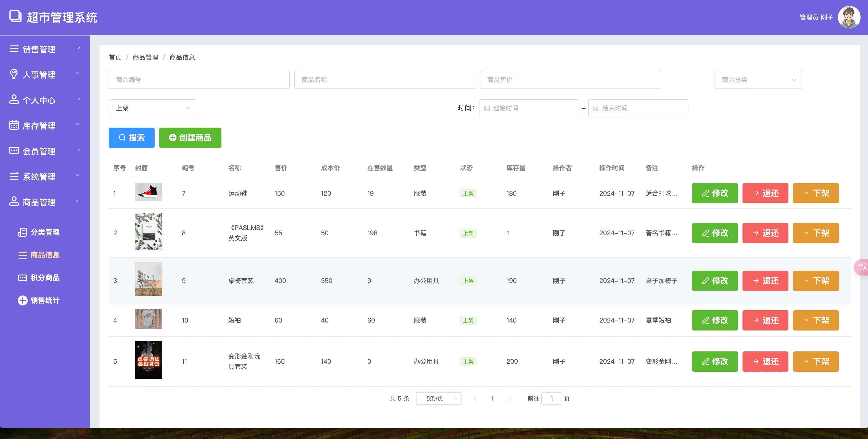Click the 桌椅套装 cover thumbnail

[148, 279]
